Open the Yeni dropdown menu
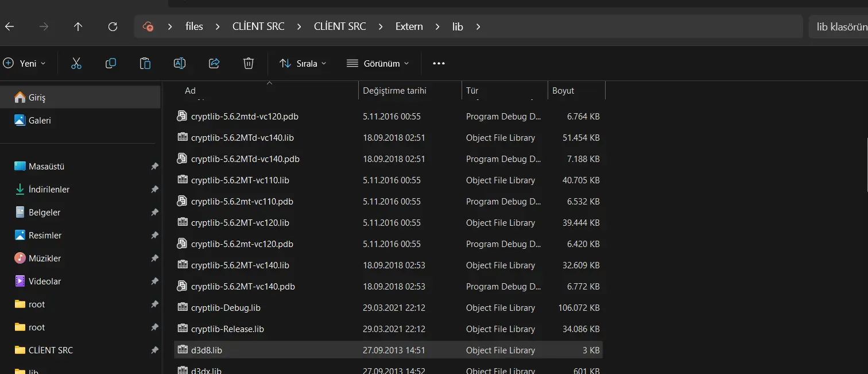Viewport: 868px width, 374px height. tap(25, 63)
